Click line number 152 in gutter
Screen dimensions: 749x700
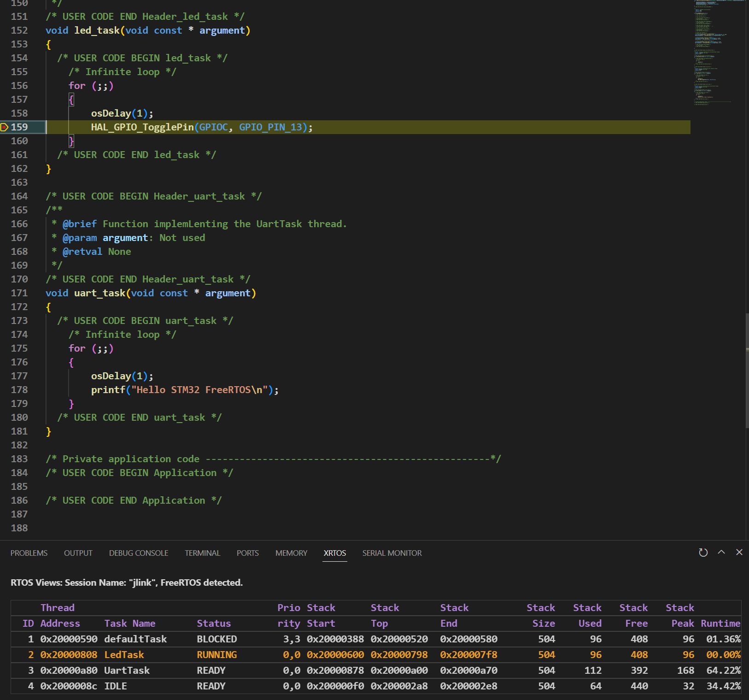pos(19,30)
